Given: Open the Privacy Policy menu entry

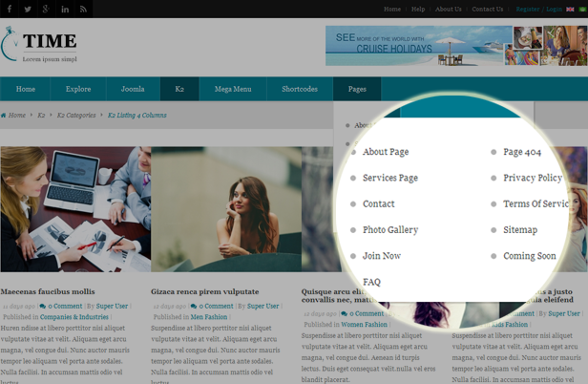Looking at the screenshot, I should pos(532,178).
